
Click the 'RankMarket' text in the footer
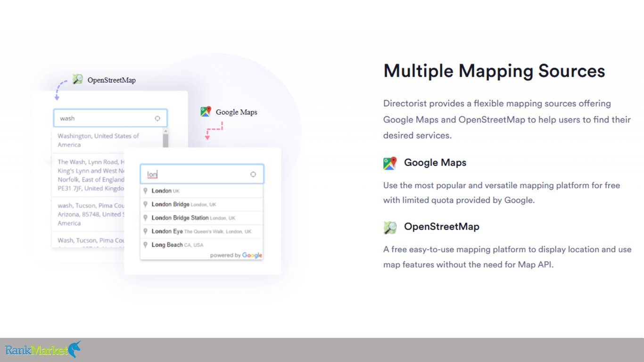point(37,350)
